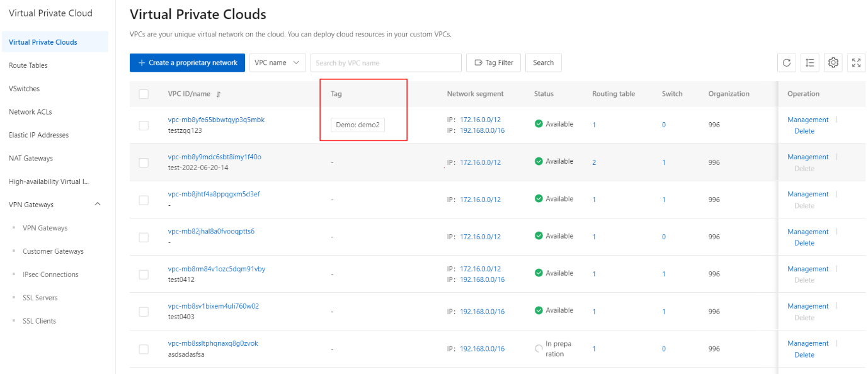868x374 pixels.
Task: Select all VPCs with header checkbox
Action: click(144, 94)
